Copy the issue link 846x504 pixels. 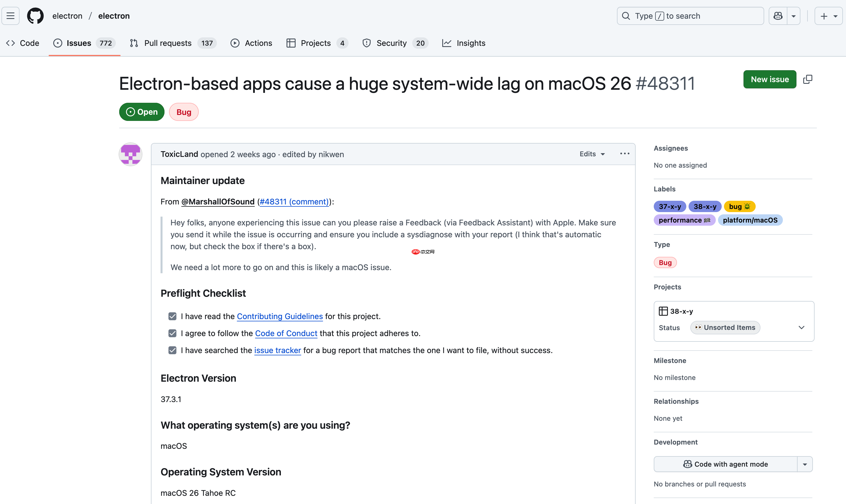(808, 79)
